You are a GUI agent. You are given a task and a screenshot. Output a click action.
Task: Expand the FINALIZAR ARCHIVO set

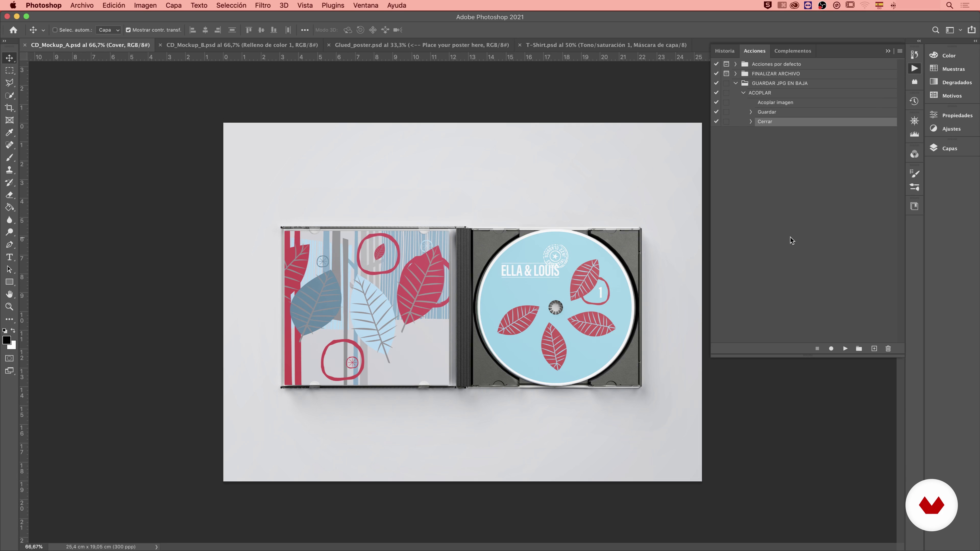pyautogui.click(x=735, y=73)
